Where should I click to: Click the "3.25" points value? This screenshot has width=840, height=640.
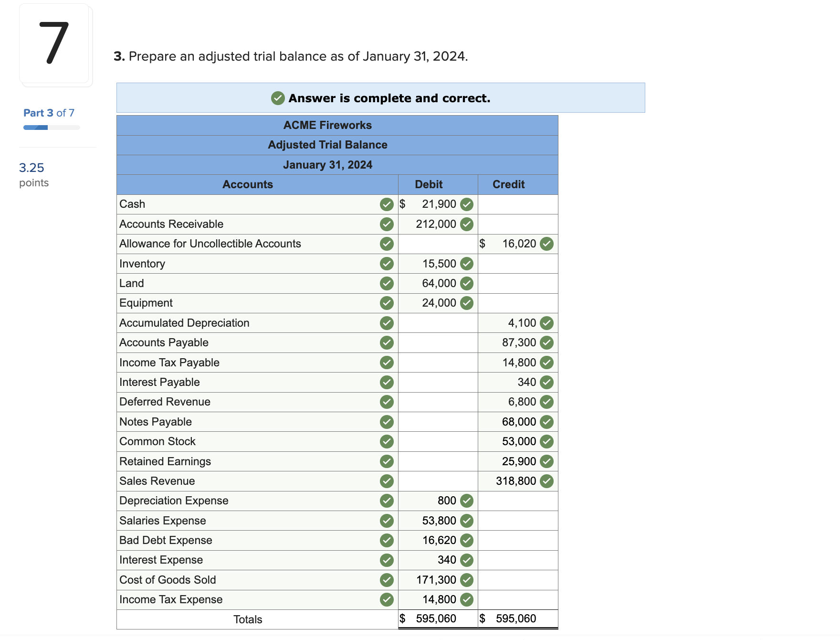pos(31,168)
